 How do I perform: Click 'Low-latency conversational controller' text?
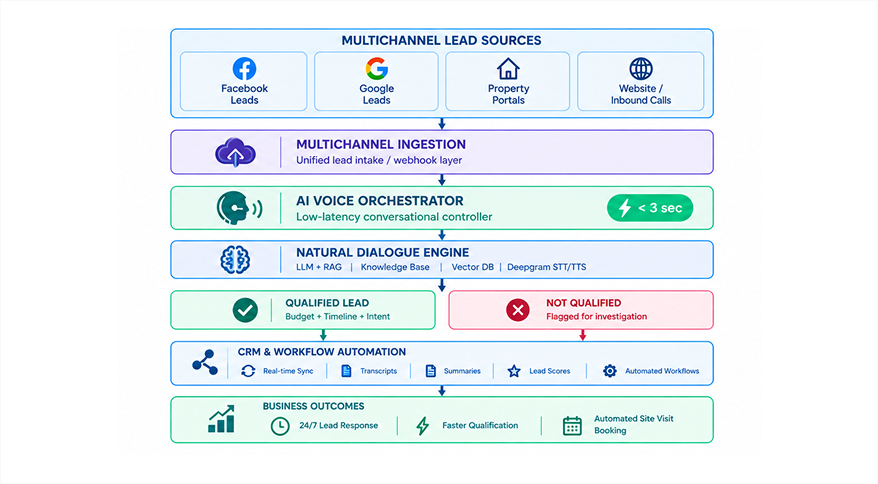[394, 217]
